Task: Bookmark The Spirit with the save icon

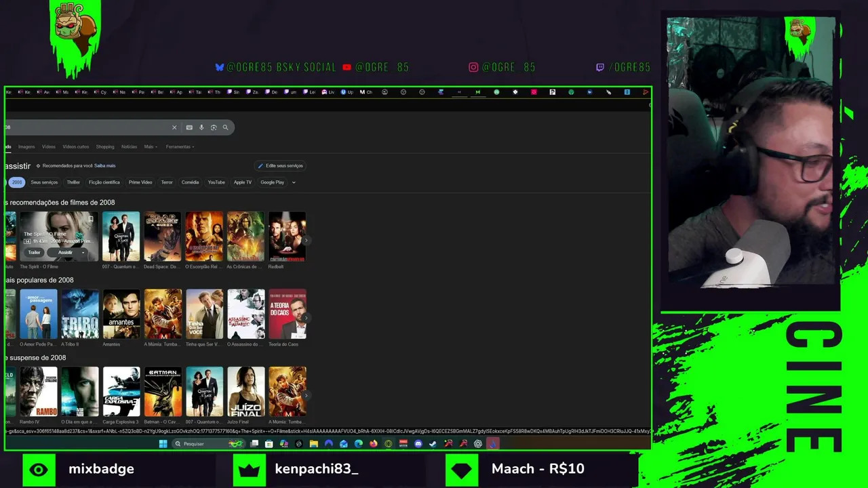Action: [x=90, y=219]
